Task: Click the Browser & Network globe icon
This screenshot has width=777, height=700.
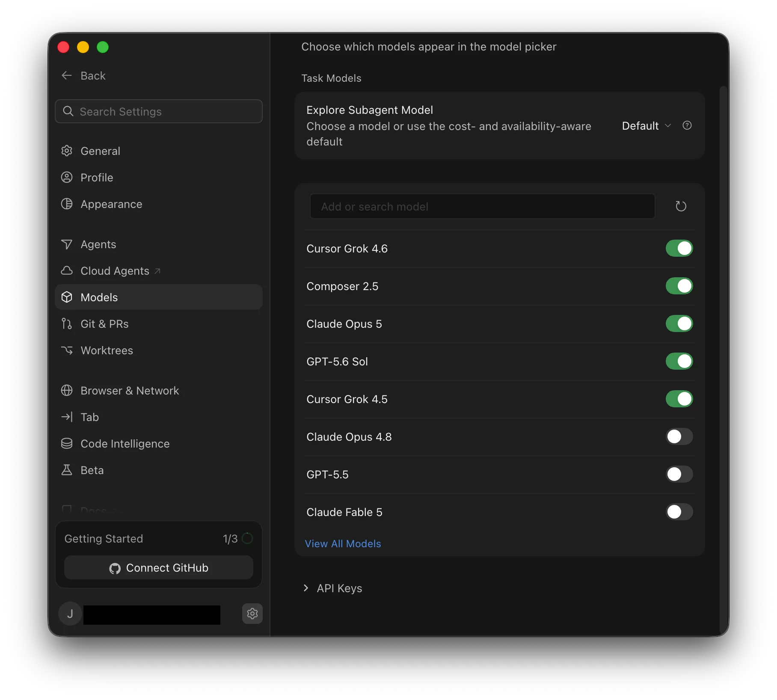Action: coord(67,390)
